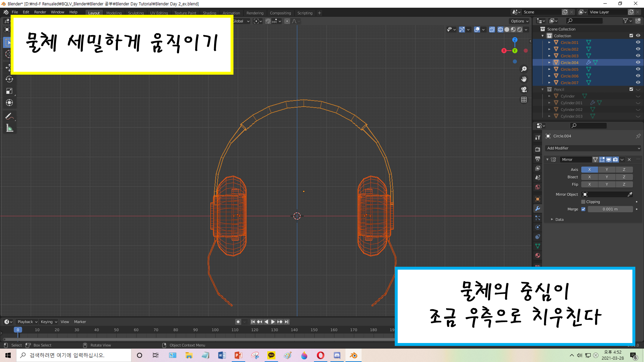
Task: Select the Measure ruler tool
Action: tap(9, 128)
